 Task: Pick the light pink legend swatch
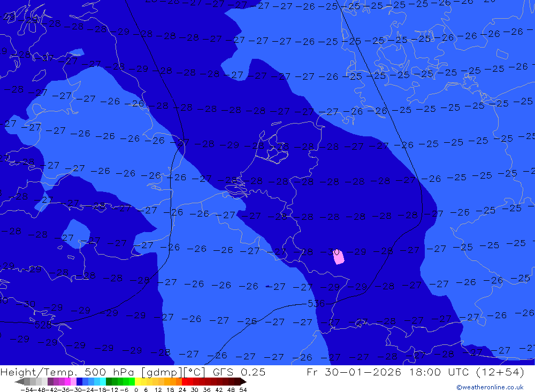click(73, 382)
